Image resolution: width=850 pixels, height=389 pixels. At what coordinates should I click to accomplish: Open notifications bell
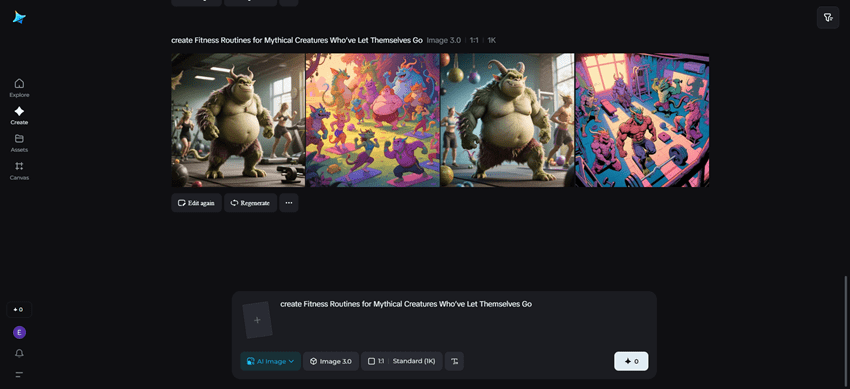(x=20, y=353)
